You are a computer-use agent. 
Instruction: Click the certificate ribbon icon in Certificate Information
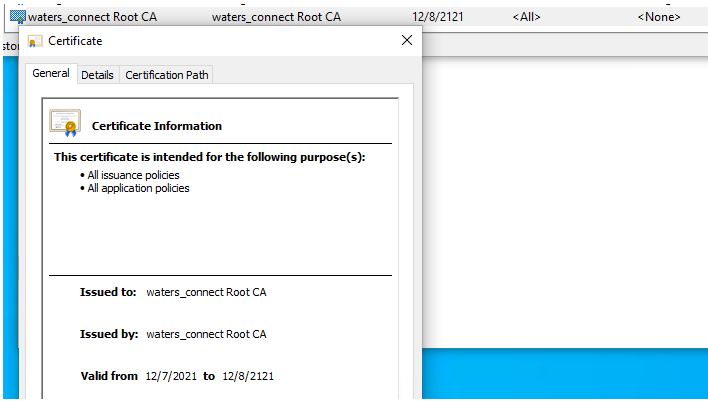coord(65,123)
